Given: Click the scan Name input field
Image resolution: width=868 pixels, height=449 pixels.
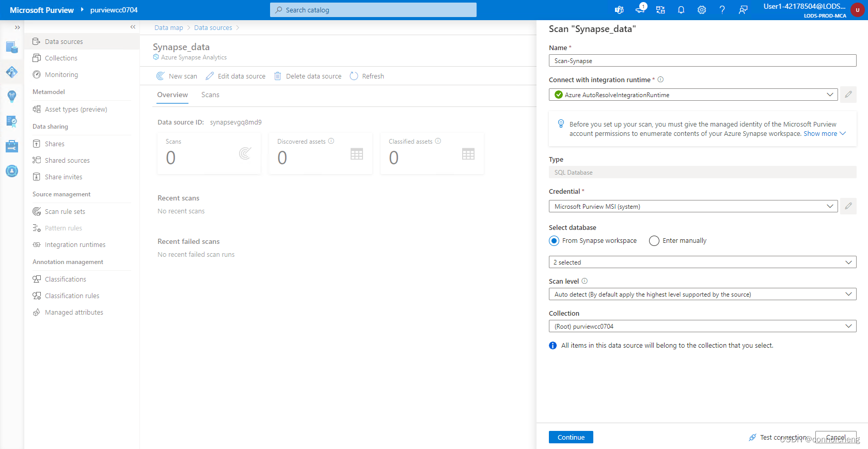Looking at the screenshot, I should [x=702, y=60].
